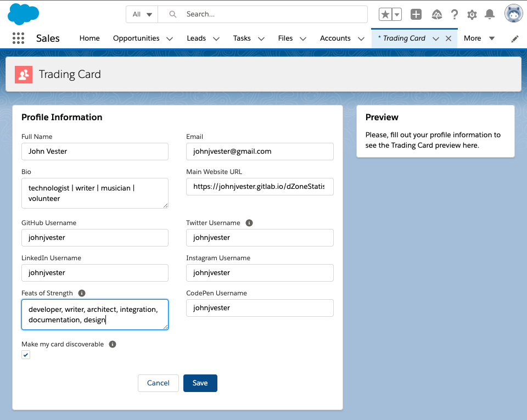Open the Favorites list dropdown arrow
Image resolution: width=527 pixels, height=420 pixels.
click(x=396, y=14)
